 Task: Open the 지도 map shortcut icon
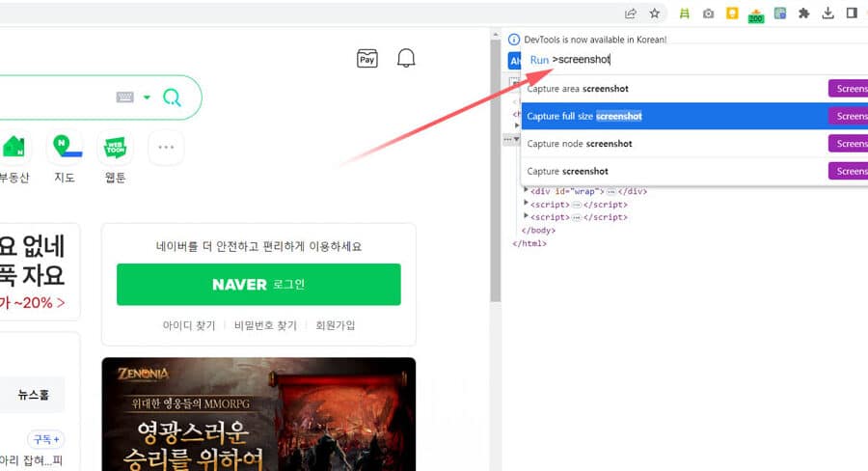click(x=65, y=147)
